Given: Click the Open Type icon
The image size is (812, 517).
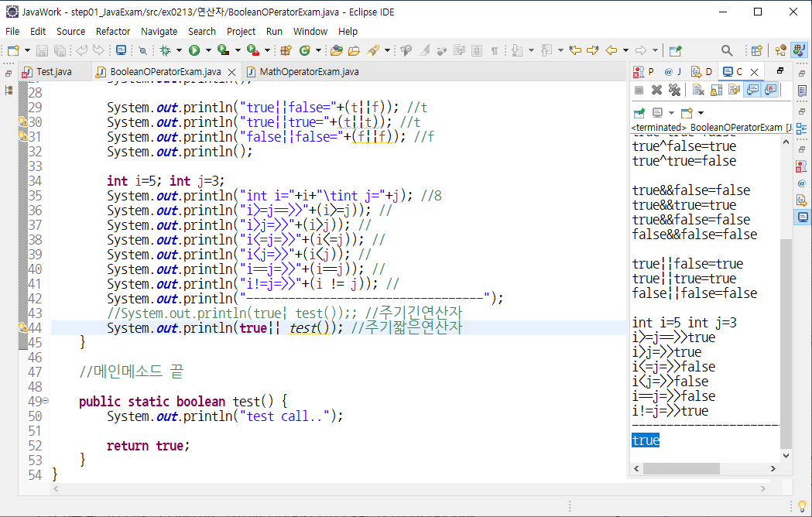Looking at the screenshot, I should (x=337, y=50).
